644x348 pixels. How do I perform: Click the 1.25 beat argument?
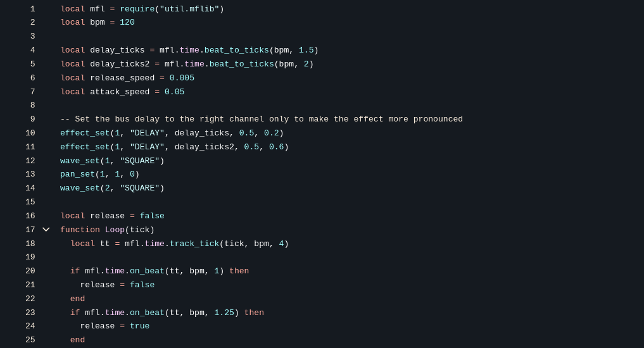[x=224, y=313]
